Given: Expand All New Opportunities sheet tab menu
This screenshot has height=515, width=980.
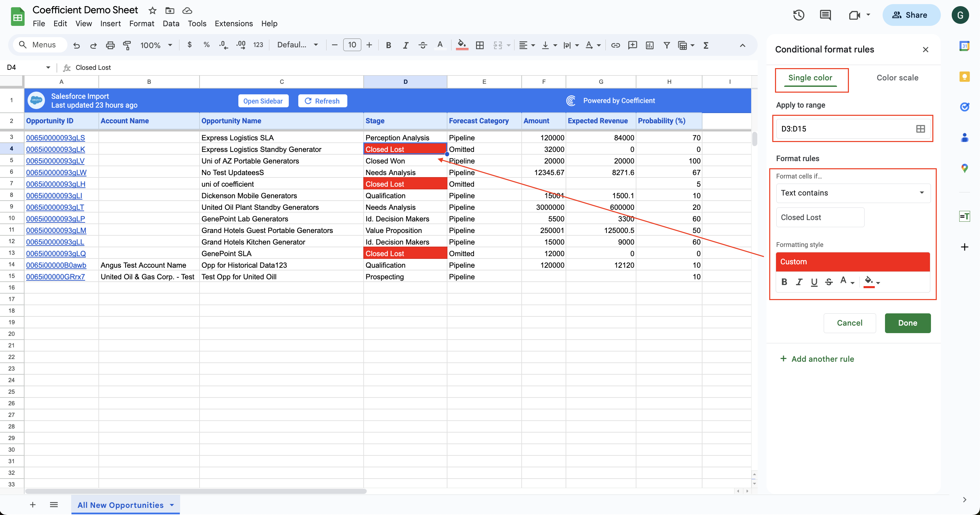Looking at the screenshot, I should click(x=172, y=505).
